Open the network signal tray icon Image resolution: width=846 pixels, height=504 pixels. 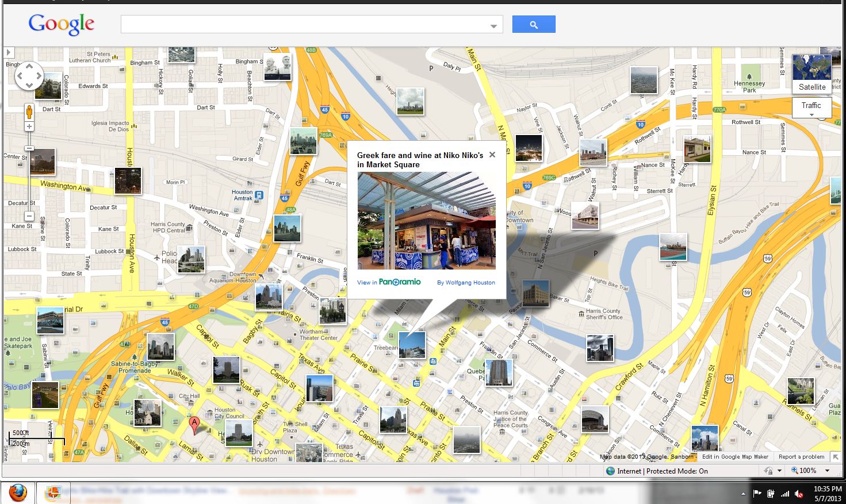click(785, 493)
